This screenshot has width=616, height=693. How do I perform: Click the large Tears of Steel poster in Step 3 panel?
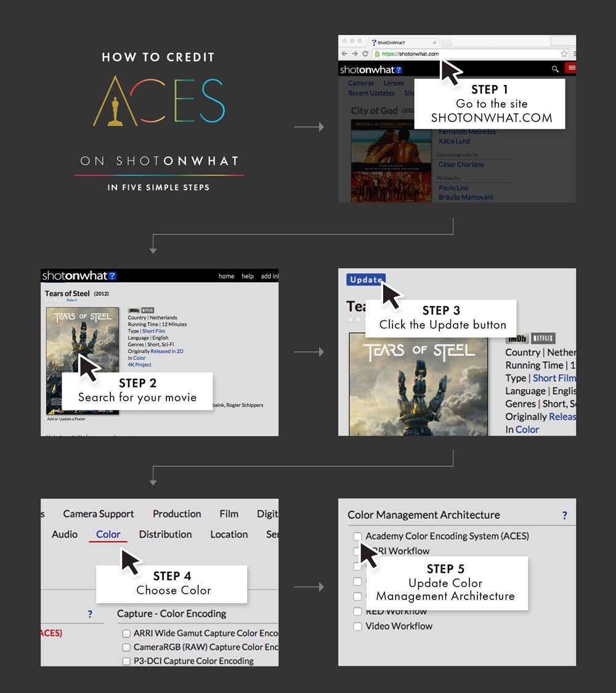418,384
